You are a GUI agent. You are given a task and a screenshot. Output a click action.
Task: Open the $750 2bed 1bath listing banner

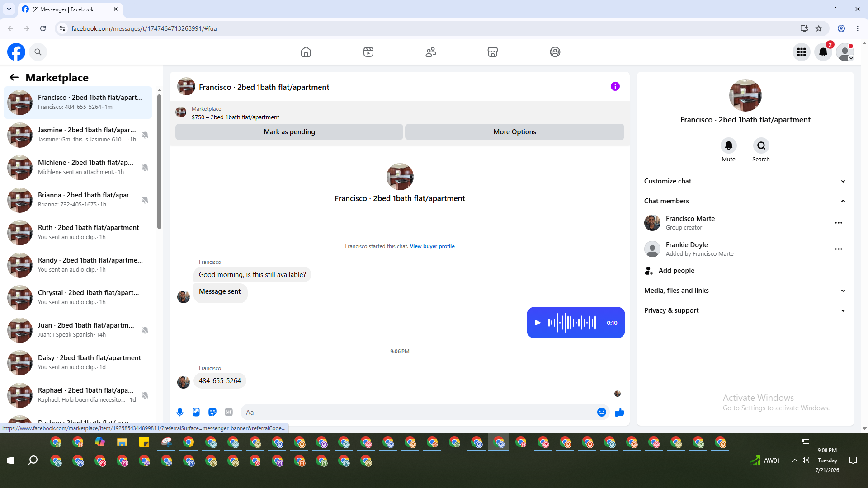click(x=400, y=113)
